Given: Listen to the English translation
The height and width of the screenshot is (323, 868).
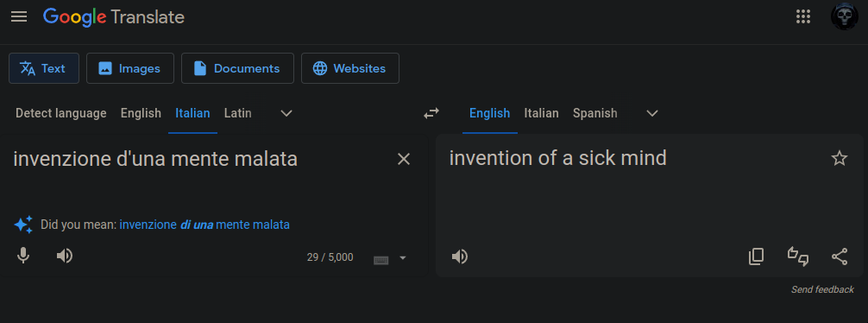Looking at the screenshot, I should (460, 256).
